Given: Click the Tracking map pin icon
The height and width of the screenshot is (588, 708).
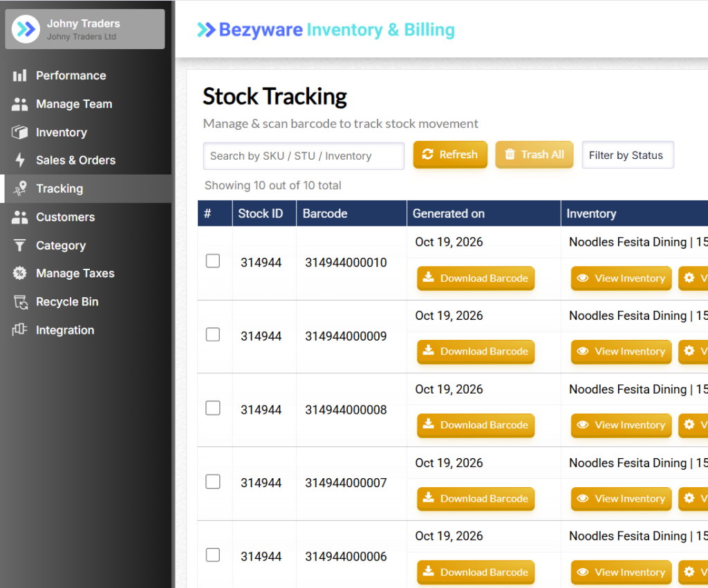Looking at the screenshot, I should point(20,189).
